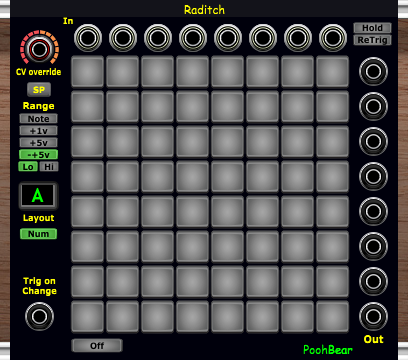Click pad in row 4, column 2

pos(122,176)
